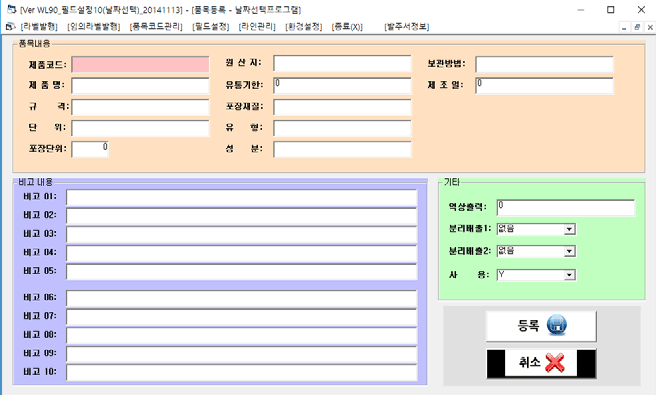The width and height of the screenshot is (656, 395).
Task: Click the 유통기한: label
Action: (244, 85)
